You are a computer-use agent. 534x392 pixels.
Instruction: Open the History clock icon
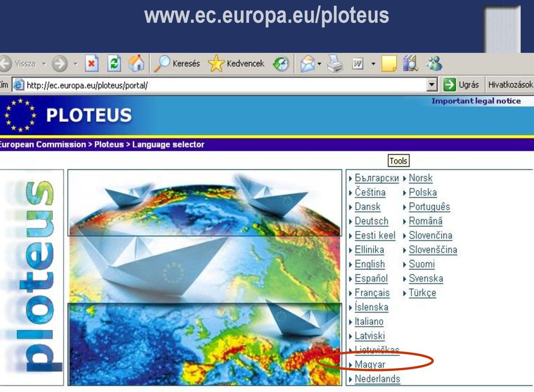pyautogui.click(x=281, y=63)
